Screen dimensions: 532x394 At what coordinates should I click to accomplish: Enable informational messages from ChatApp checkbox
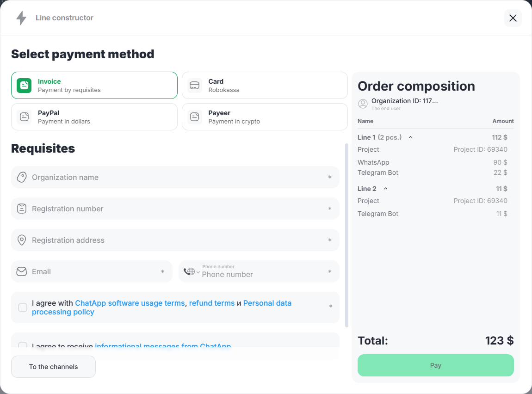click(23, 345)
